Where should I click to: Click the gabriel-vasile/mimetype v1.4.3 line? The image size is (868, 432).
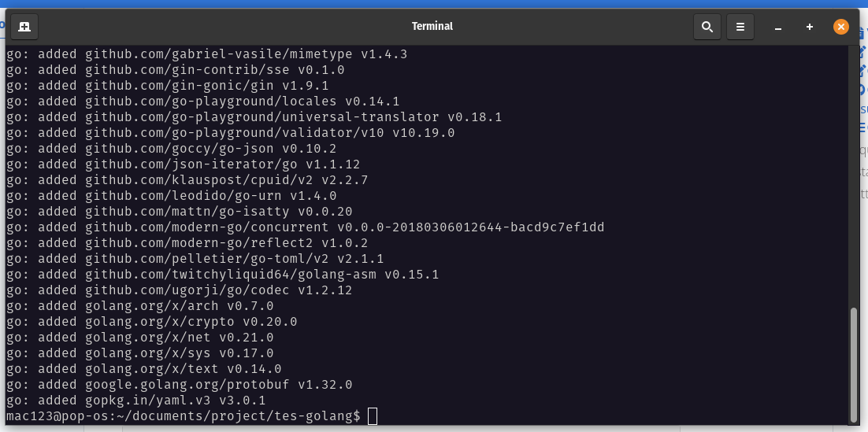tap(206, 54)
